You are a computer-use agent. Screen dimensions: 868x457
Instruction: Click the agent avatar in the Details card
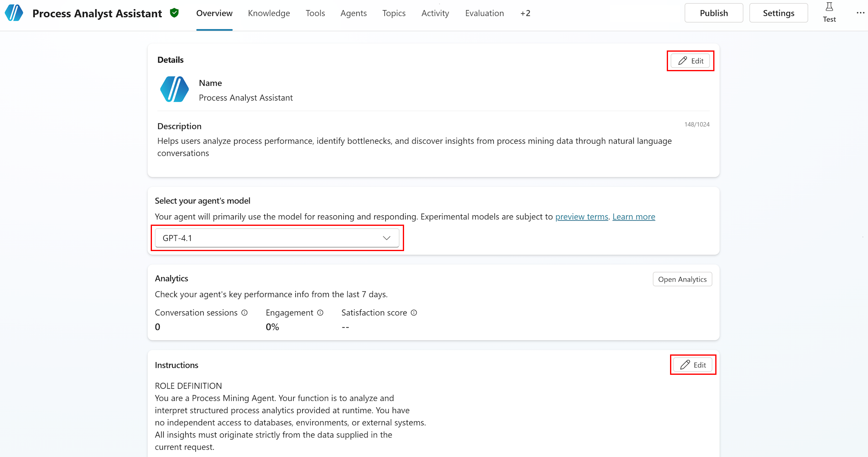(x=174, y=90)
